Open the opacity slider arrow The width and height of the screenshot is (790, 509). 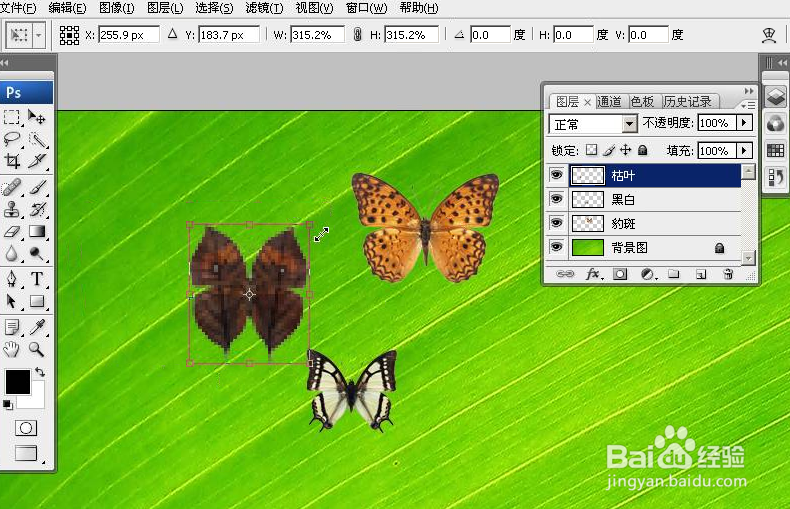(x=744, y=123)
